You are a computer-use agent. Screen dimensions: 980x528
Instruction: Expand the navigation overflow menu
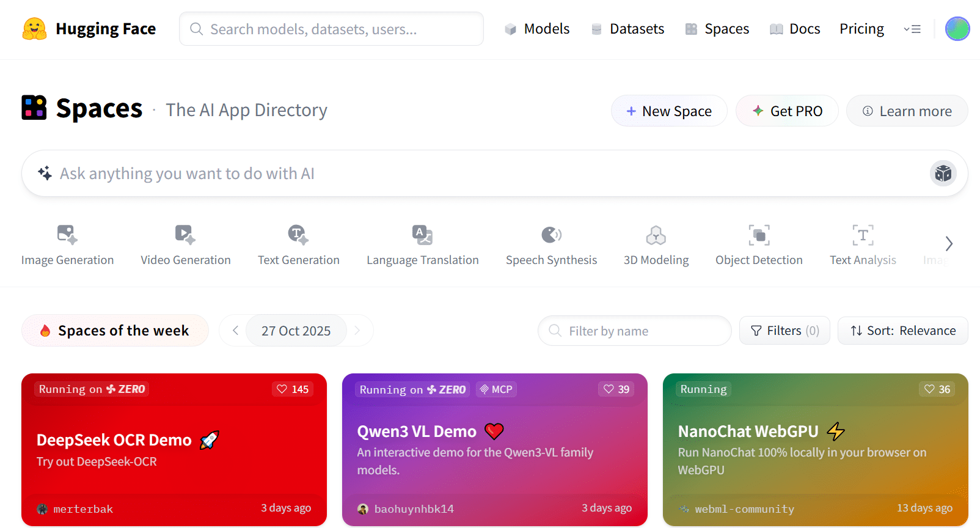(912, 29)
